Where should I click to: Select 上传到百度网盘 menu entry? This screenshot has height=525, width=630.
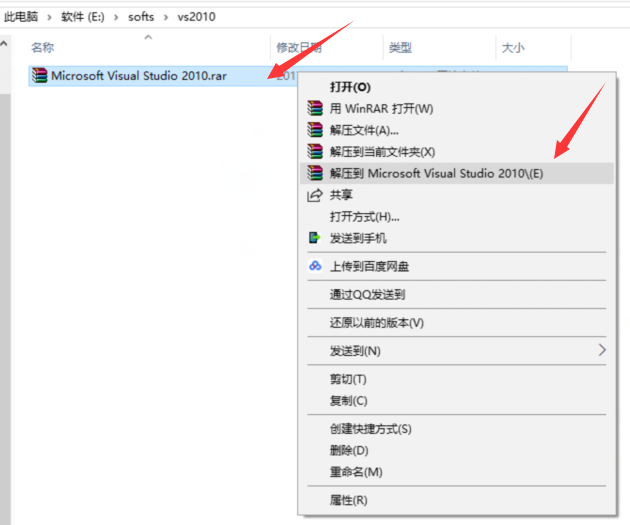456,267
